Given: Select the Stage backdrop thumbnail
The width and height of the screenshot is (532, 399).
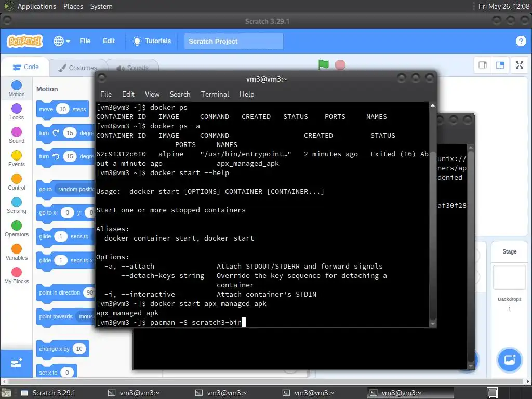Looking at the screenshot, I should coord(509,277).
